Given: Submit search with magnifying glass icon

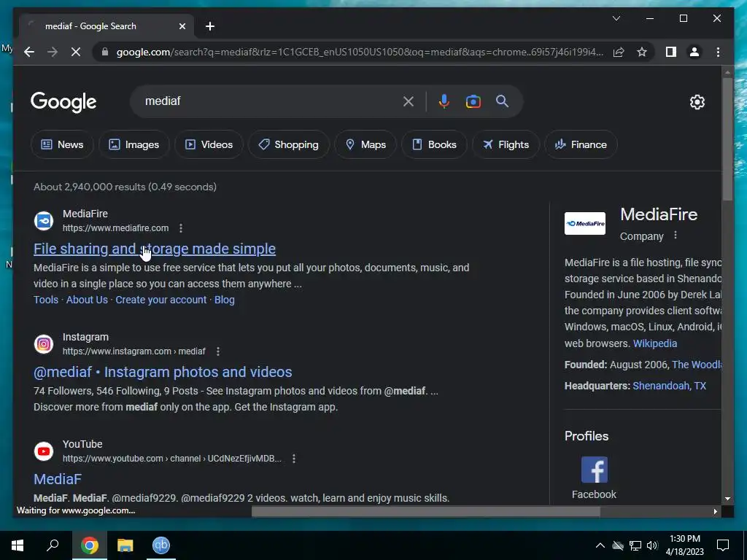Looking at the screenshot, I should 502,101.
